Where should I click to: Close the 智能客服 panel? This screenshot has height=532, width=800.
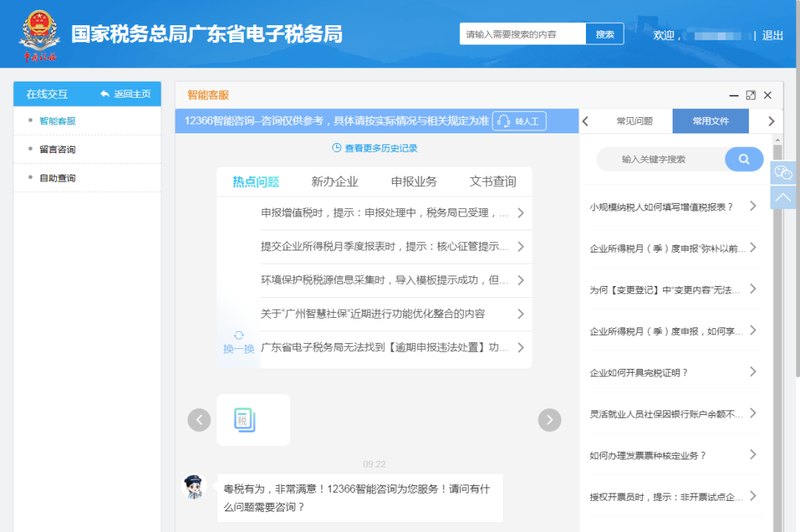pos(767,96)
